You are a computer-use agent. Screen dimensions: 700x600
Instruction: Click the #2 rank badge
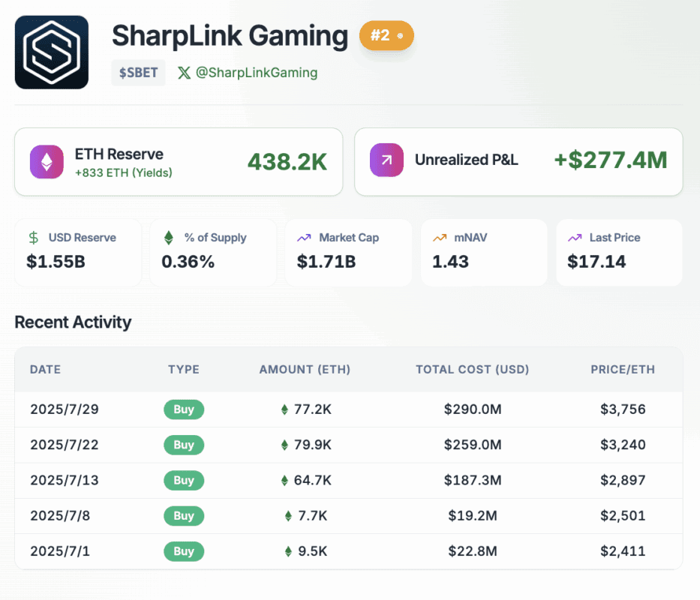(386, 35)
